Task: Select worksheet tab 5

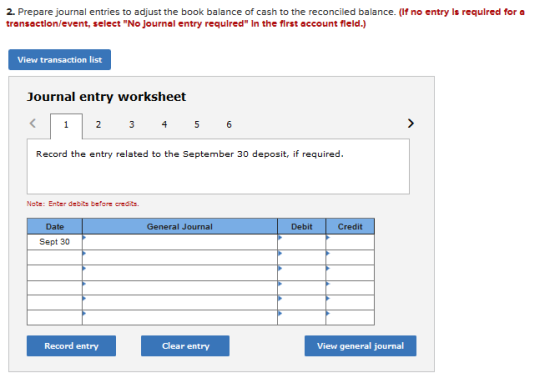Action: click(197, 124)
